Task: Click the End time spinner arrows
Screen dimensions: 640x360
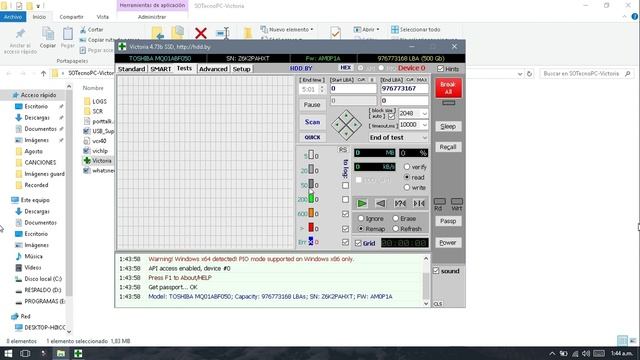Action: pyautogui.click(x=322, y=89)
